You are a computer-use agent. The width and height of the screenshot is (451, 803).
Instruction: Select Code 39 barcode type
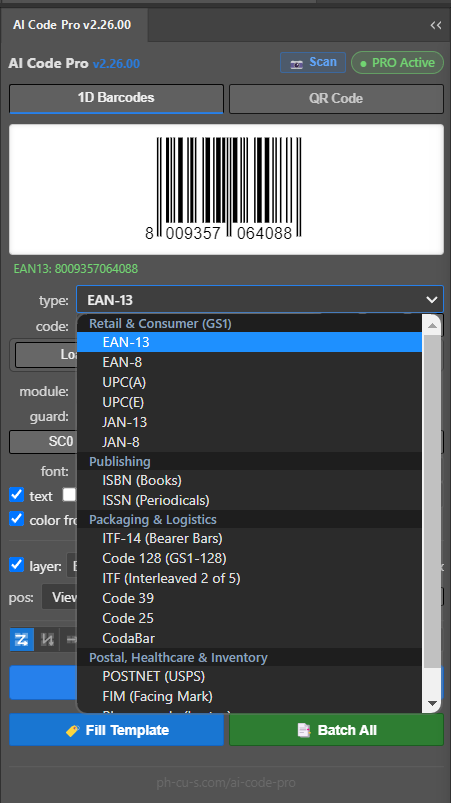(x=249, y=598)
